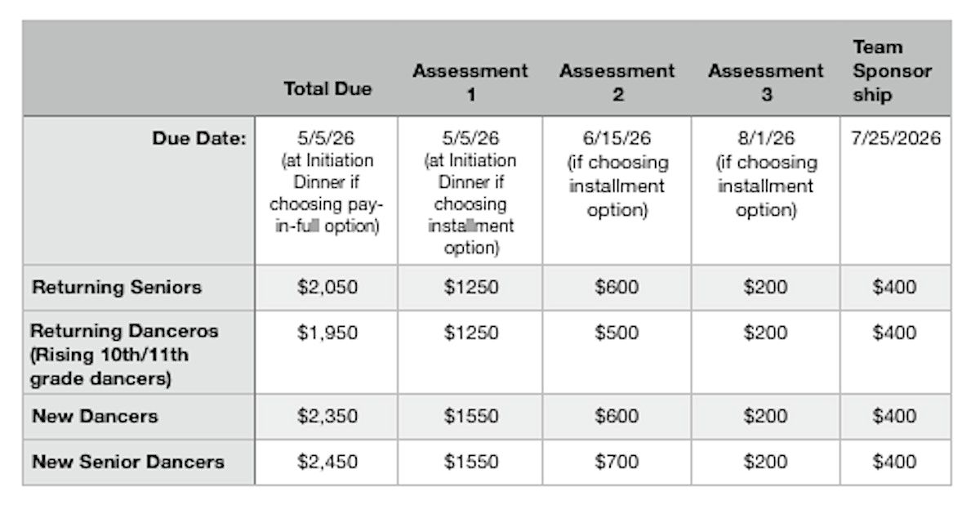This screenshot has width=980, height=514.
Task: Select the Assessment 3 column header
Action: (x=765, y=82)
